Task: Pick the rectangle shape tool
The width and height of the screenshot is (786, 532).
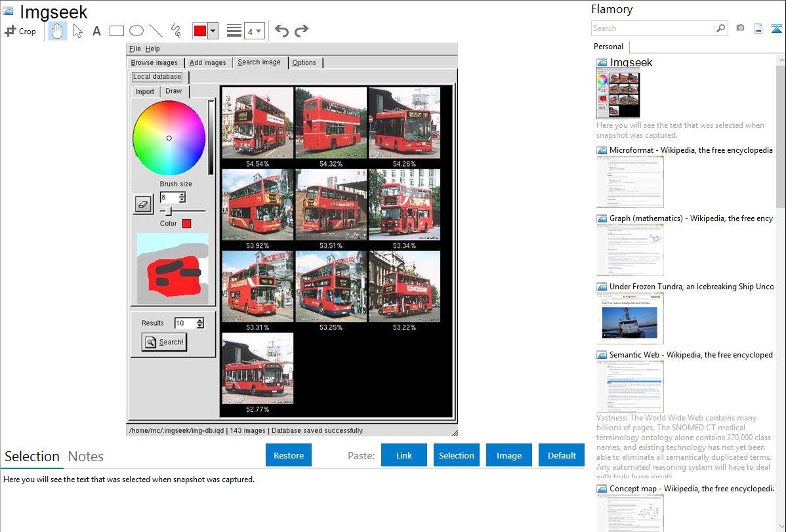Action: 117,31
